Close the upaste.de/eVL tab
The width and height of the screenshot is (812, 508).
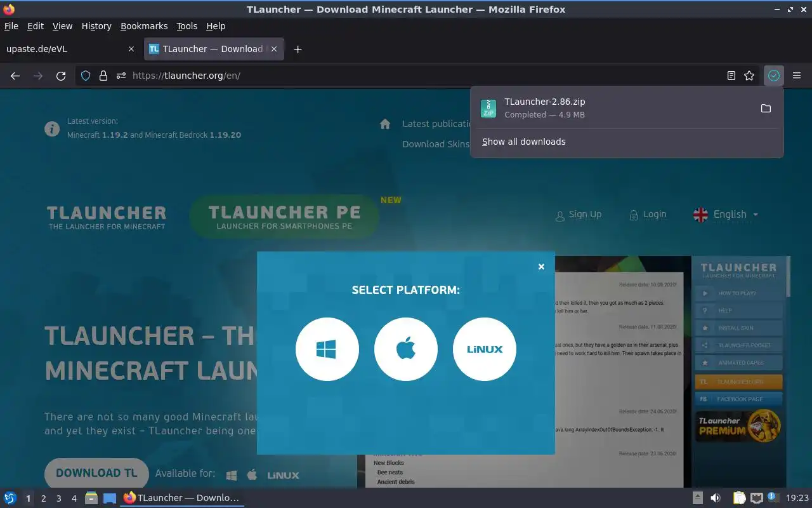(x=131, y=49)
